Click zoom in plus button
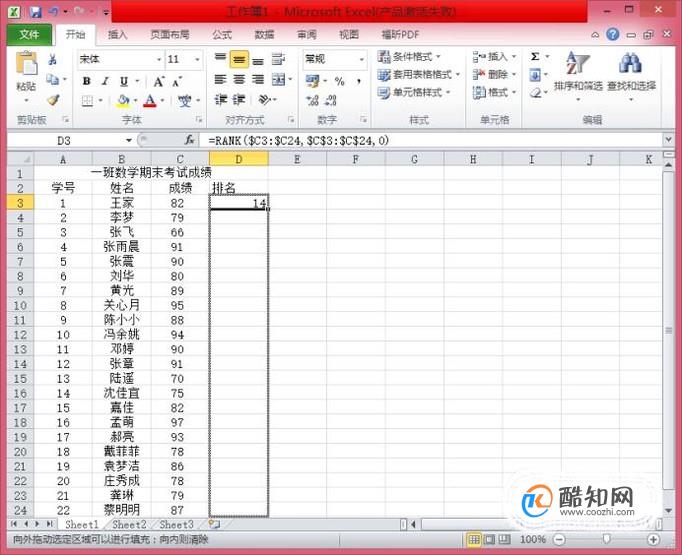682x555 pixels. pos(653,540)
